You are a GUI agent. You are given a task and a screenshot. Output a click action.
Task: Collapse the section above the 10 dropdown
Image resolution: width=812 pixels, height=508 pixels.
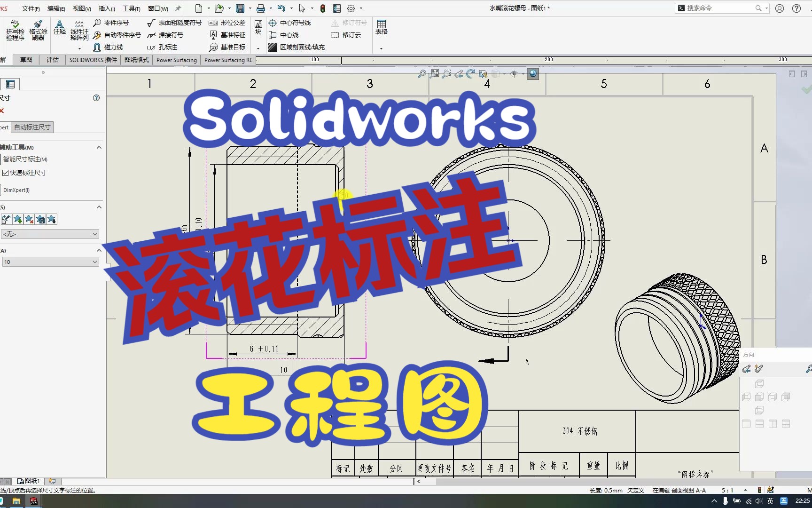99,250
